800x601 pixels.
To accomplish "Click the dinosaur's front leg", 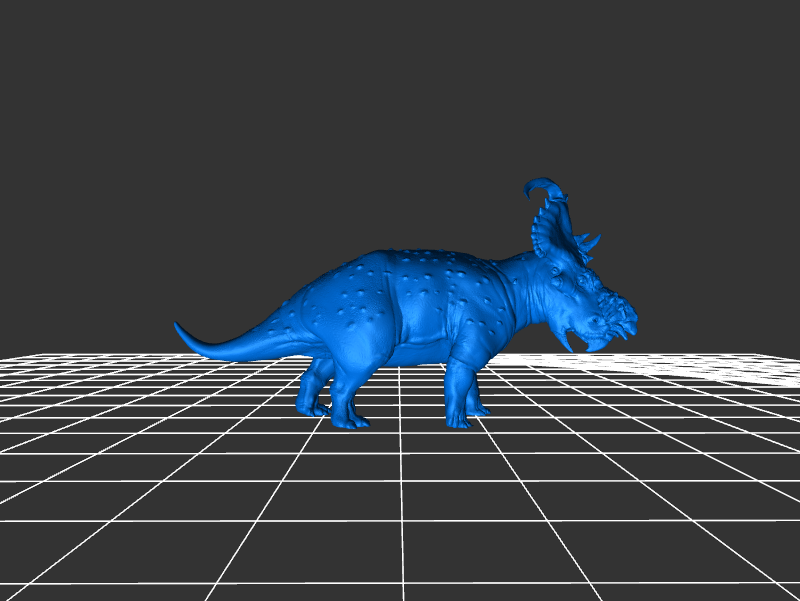I will click(x=460, y=380).
